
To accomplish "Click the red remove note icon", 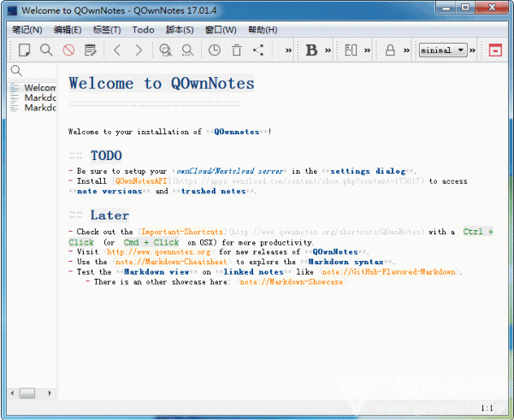I will point(69,50).
